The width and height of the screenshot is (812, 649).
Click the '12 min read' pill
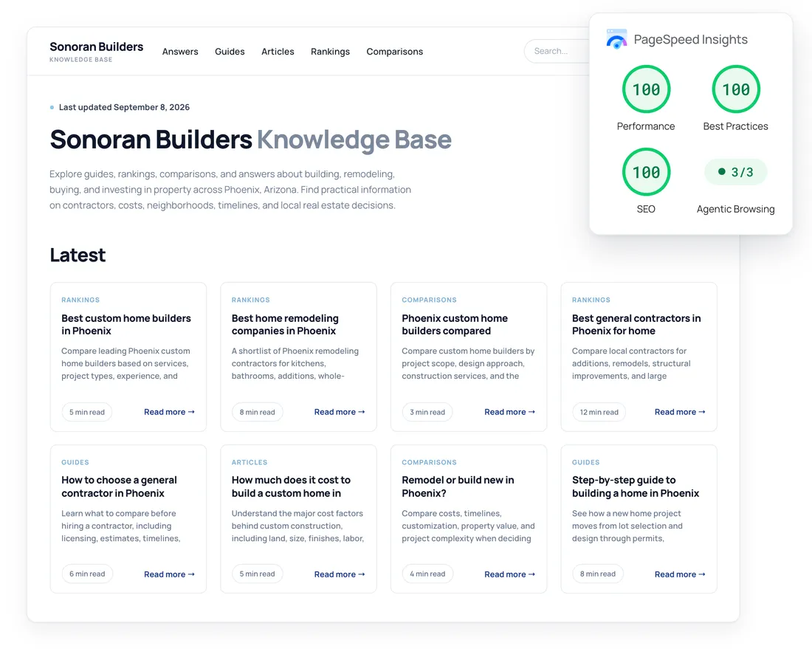(599, 412)
